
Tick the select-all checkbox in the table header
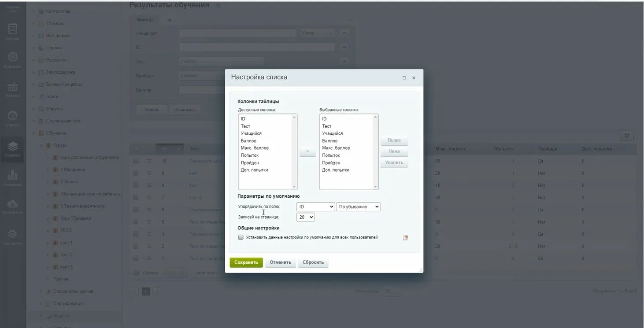136,149
